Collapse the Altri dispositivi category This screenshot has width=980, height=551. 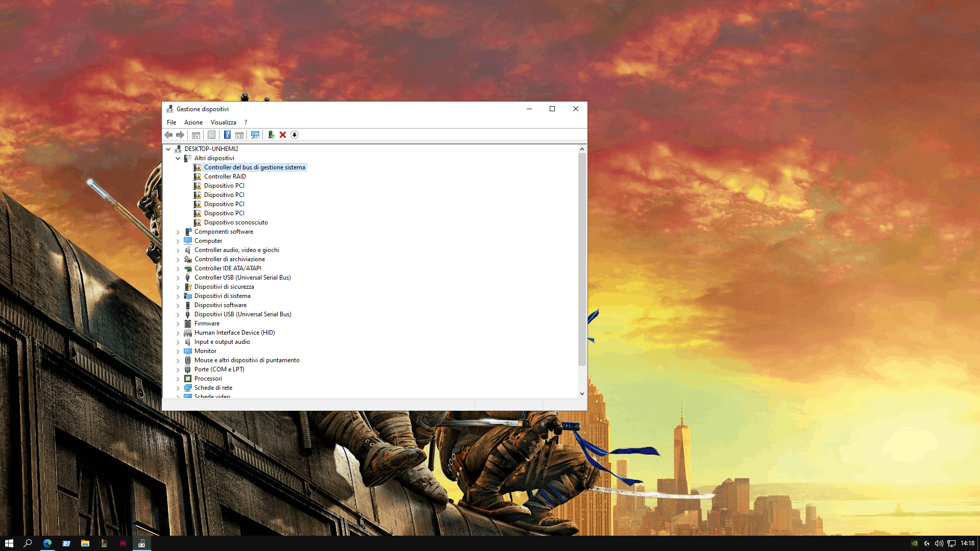(178, 158)
